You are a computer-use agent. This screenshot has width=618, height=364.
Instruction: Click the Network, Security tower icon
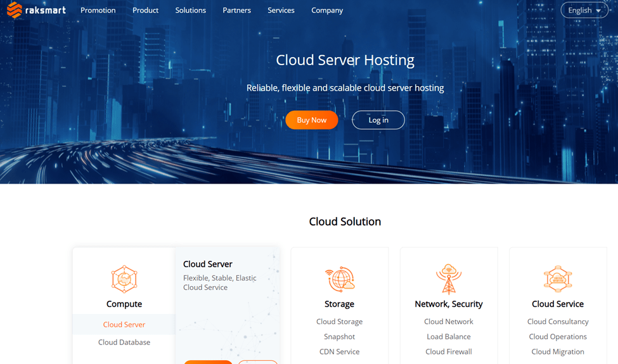point(449,279)
